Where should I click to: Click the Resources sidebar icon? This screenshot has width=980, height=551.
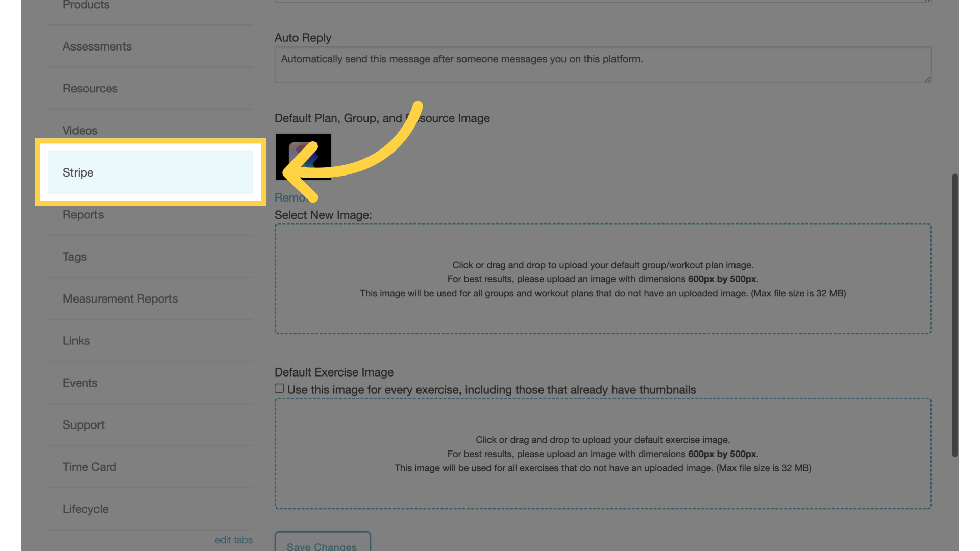pyautogui.click(x=90, y=88)
